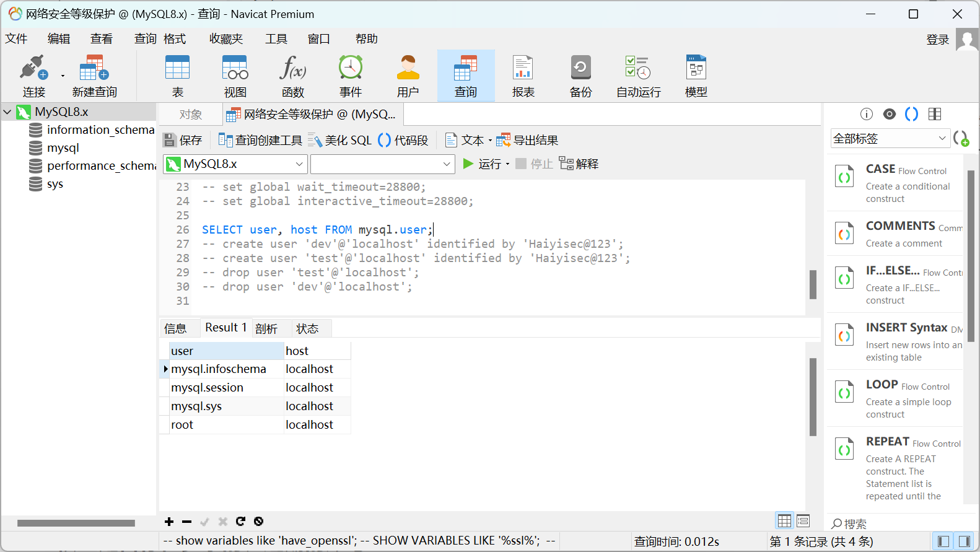Viewport: 980px width, 552px height.
Task: Open the 收藏夹 menu
Action: click(225, 39)
